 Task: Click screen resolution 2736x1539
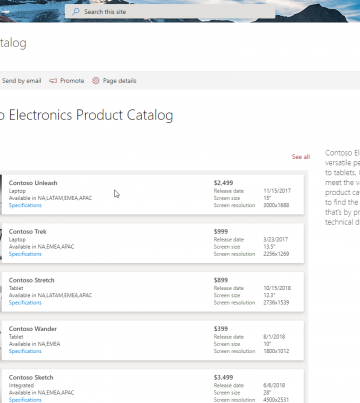[x=276, y=303]
